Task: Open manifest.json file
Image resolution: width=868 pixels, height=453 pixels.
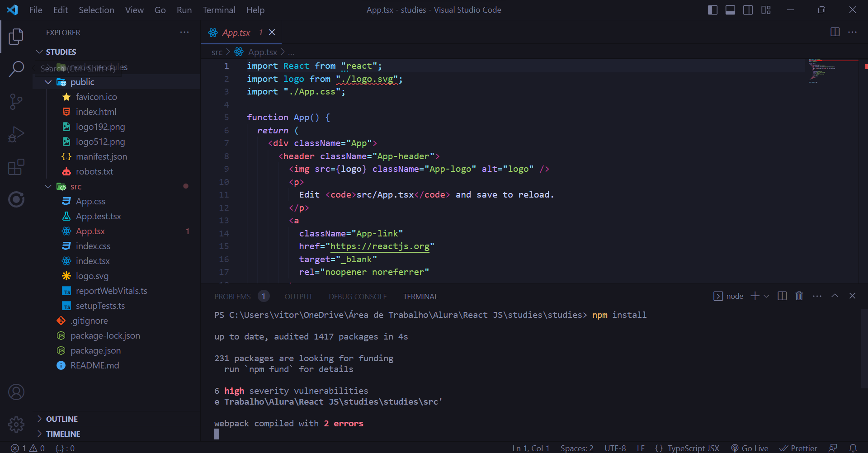Action: coord(117,156)
